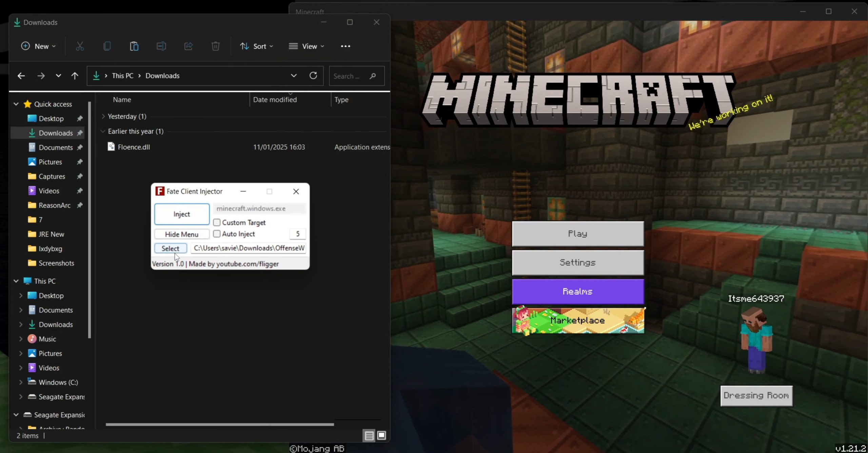Expand the Yesterday file group

tap(103, 116)
